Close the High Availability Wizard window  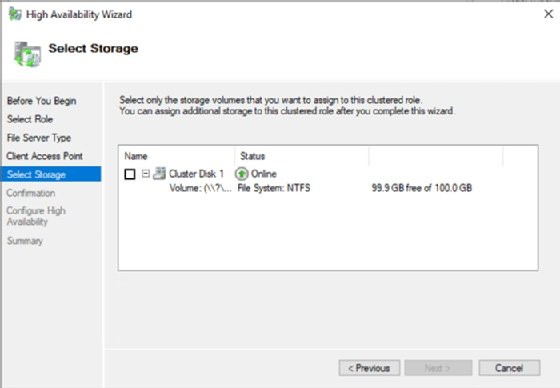tap(549, 14)
